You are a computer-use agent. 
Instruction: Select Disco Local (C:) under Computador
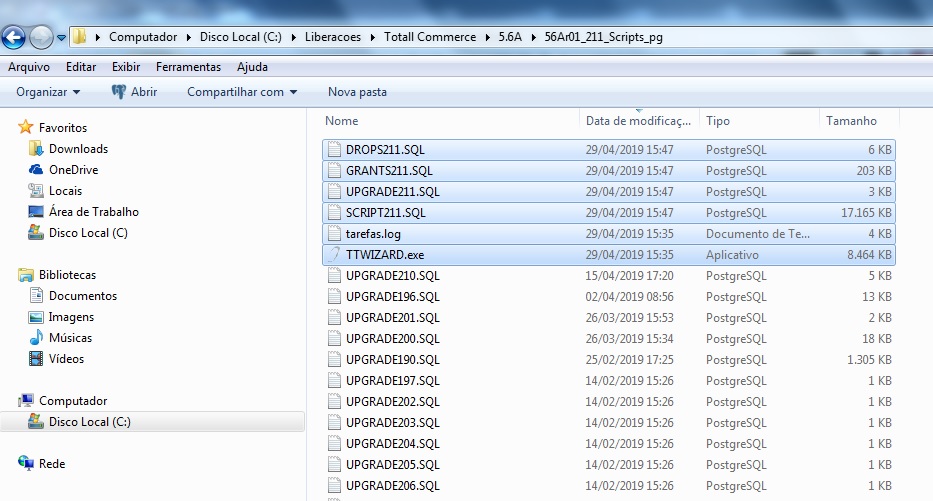click(x=89, y=422)
